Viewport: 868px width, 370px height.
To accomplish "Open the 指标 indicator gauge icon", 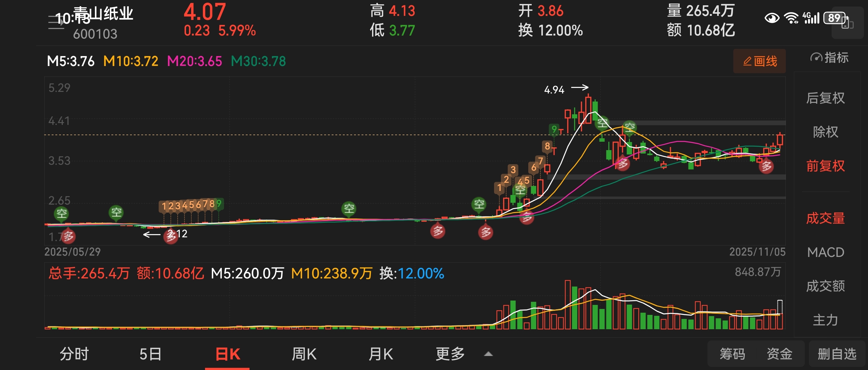I will coord(816,58).
